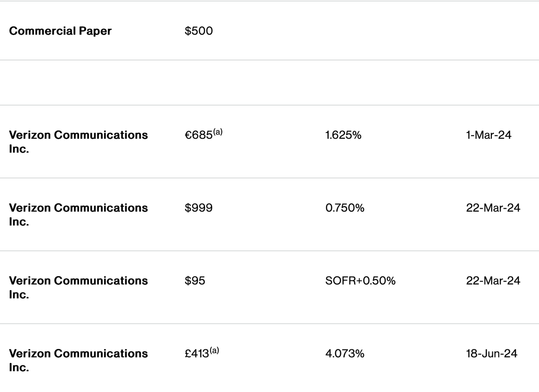Select the $95 principal amount
The image size is (539, 392).
pyautogui.click(x=195, y=281)
